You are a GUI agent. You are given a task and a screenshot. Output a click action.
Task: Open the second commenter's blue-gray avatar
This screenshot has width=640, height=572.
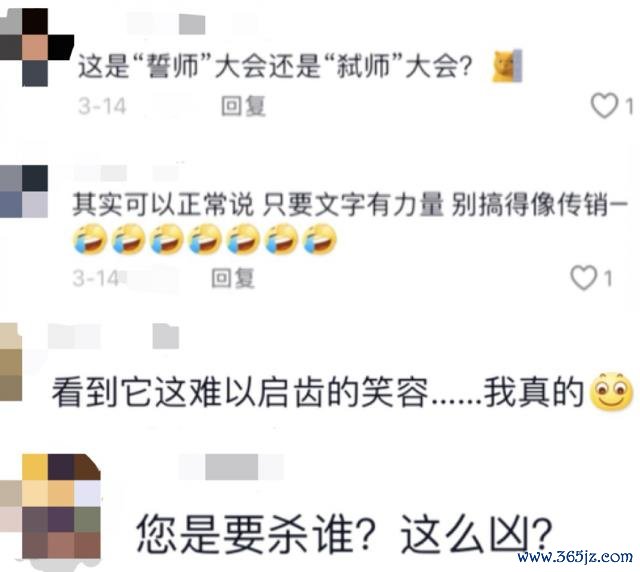click(24, 191)
